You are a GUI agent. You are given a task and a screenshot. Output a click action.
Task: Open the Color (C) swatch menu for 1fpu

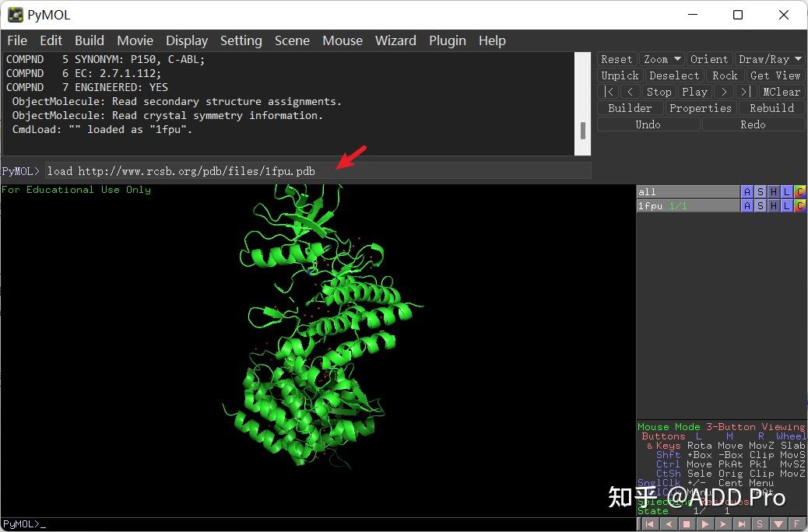click(x=801, y=205)
